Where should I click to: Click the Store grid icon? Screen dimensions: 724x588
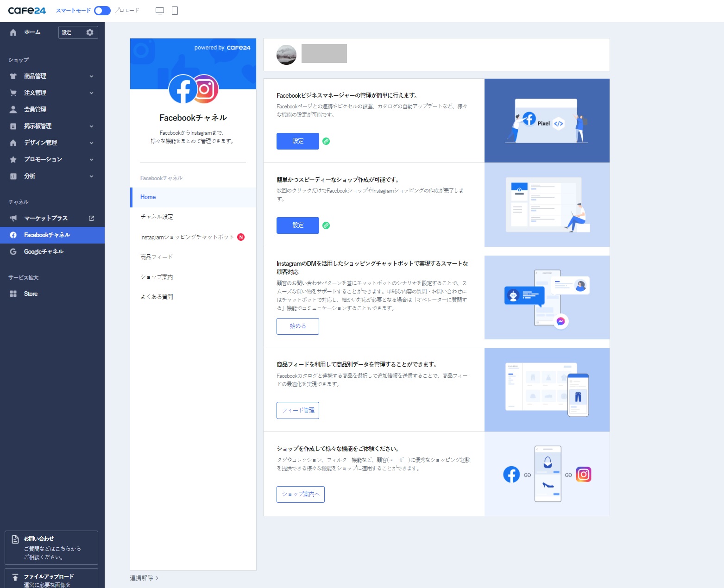coord(13,294)
